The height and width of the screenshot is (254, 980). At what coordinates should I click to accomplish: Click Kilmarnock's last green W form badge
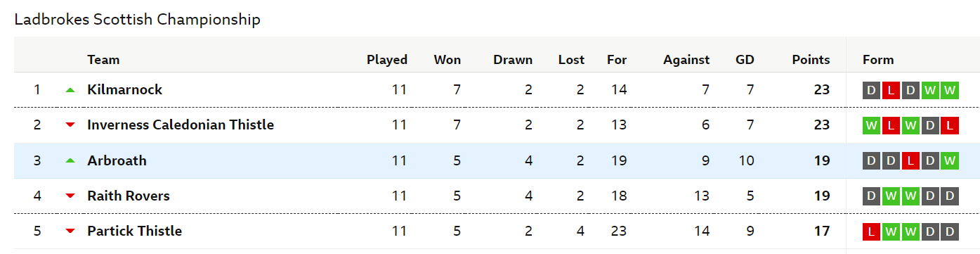click(x=950, y=90)
